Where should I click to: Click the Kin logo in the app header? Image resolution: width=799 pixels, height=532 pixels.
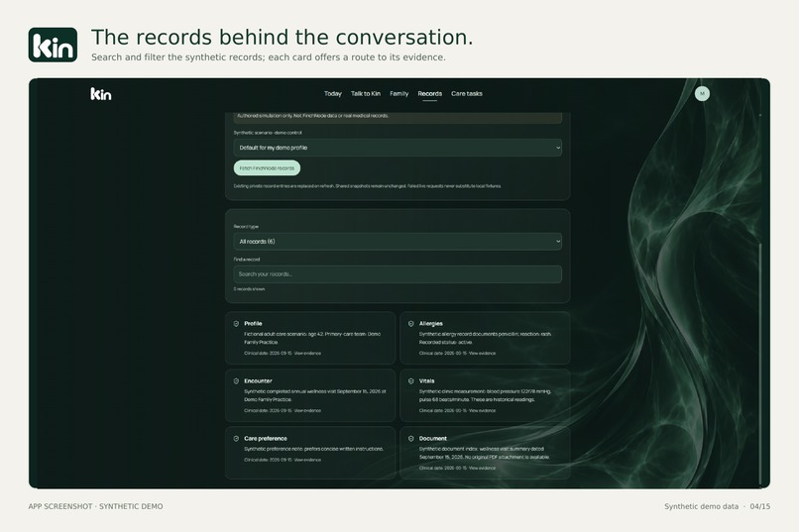pos(101,94)
